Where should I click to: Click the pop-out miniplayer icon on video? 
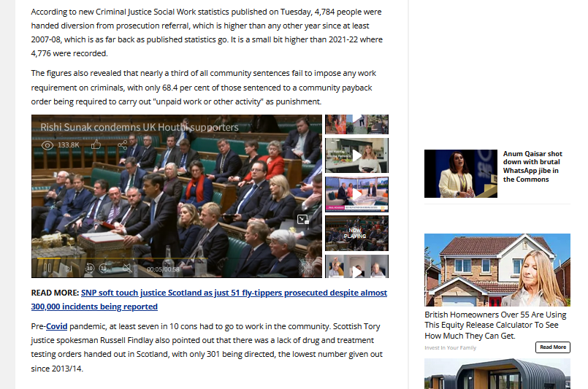(x=302, y=219)
